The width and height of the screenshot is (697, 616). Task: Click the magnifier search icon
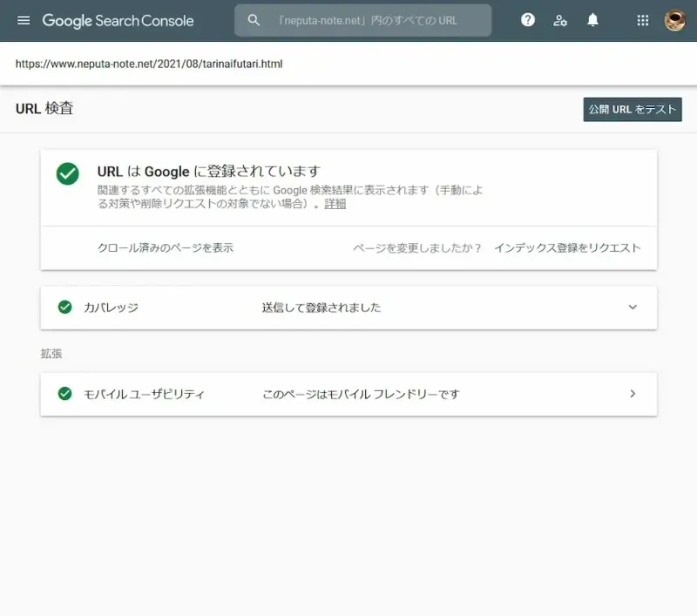point(254,20)
